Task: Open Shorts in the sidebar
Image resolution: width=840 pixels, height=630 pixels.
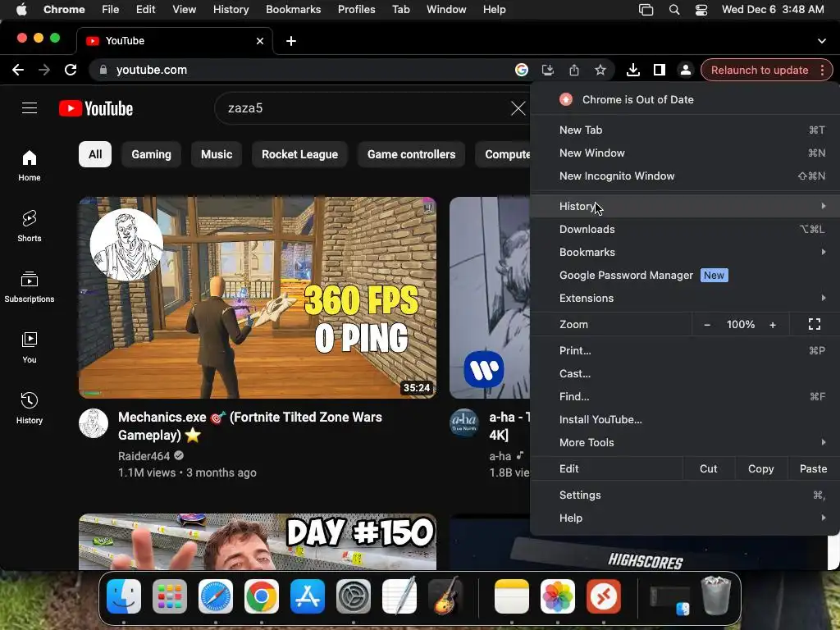Action: (x=30, y=226)
